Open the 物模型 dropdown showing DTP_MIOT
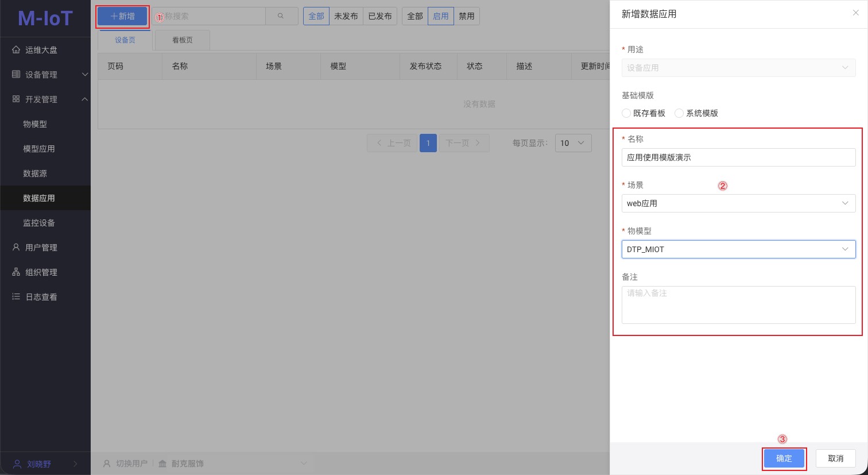Image resolution: width=868 pixels, height=475 pixels. point(738,249)
